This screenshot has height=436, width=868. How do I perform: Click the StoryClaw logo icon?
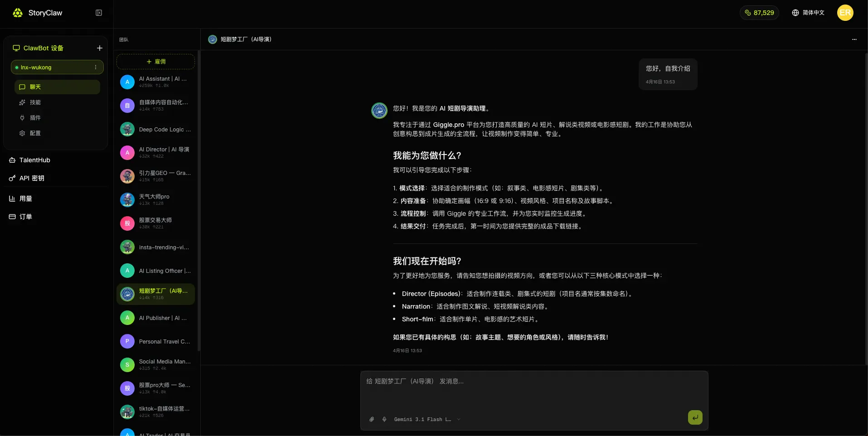click(x=18, y=13)
